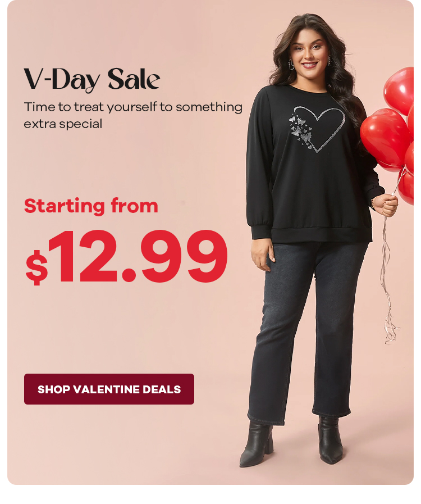421x504 pixels.
Task: Click the word Sale in the headline
Action: [134, 79]
